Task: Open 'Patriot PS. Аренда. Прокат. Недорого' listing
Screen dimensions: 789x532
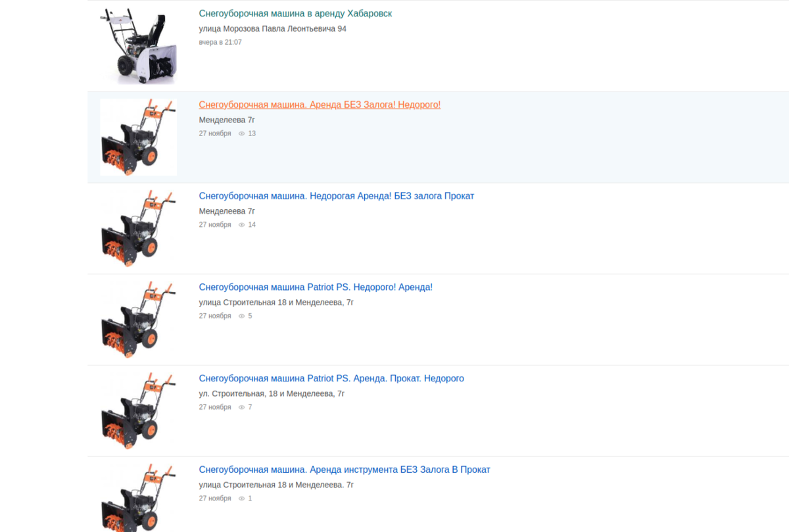Action: 331,379
